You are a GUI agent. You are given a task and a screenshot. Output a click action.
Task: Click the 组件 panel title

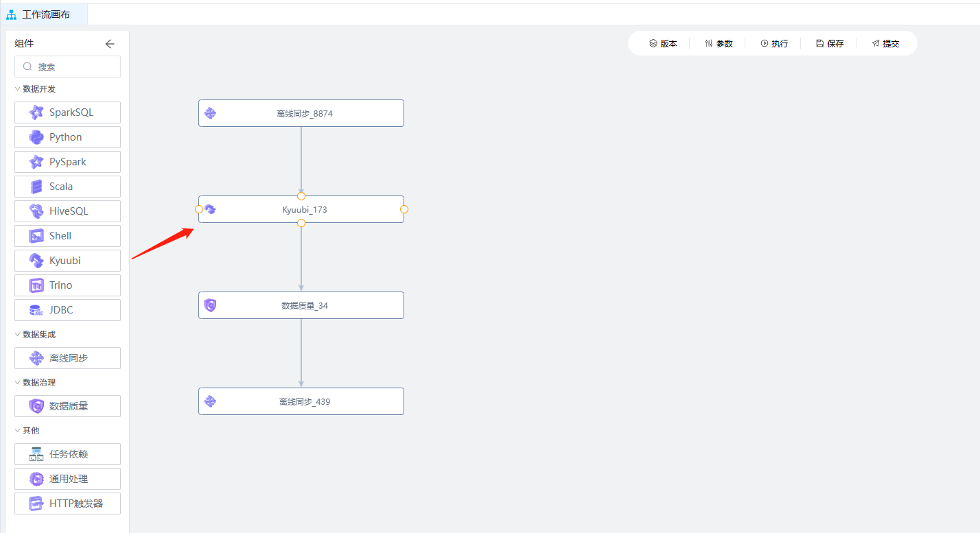pyautogui.click(x=24, y=43)
